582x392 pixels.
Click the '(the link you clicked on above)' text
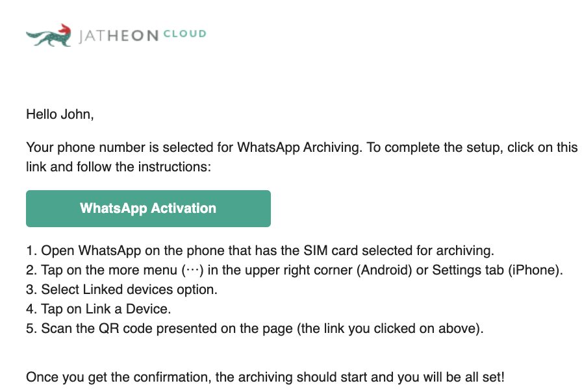(390, 328)
